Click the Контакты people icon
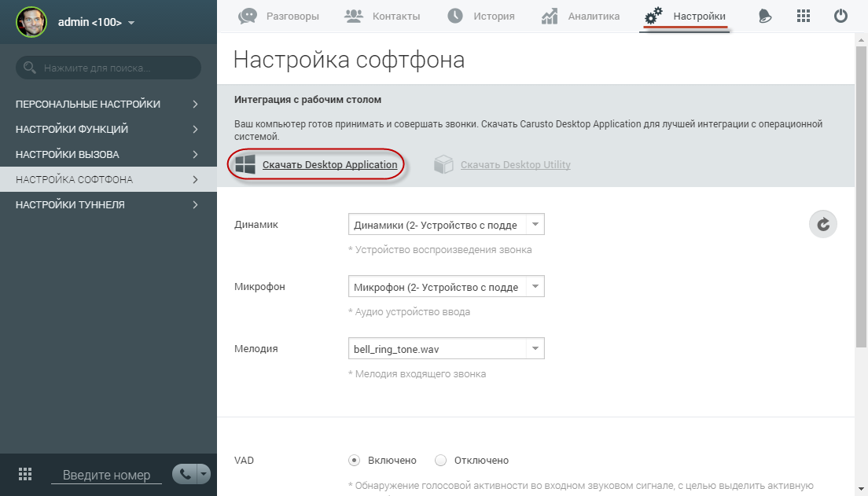The height and width of the screenshot is (496, 868). (354, 16)
